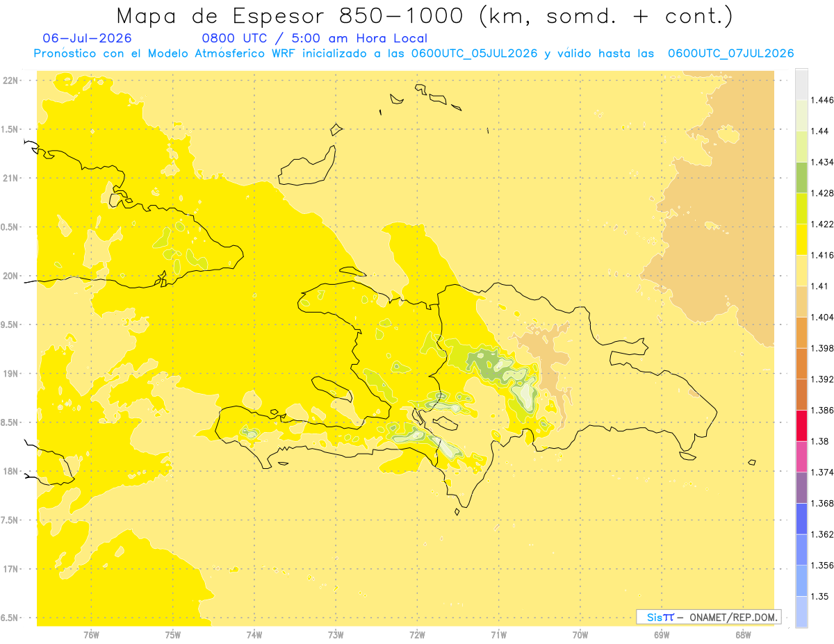Click the colorbar value 1.416
This screenshot has height=644, width=834.
[821, 255]
